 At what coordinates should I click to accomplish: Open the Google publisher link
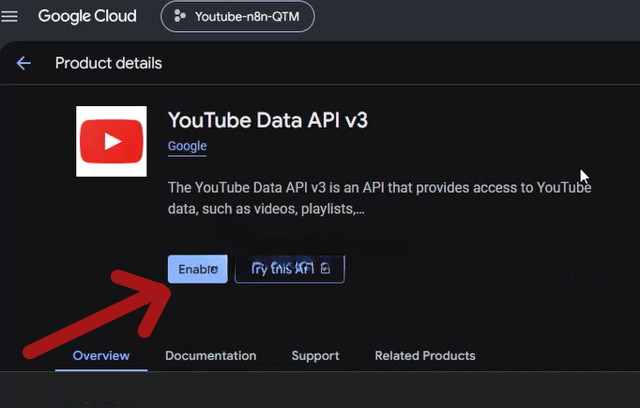point(187,146)
